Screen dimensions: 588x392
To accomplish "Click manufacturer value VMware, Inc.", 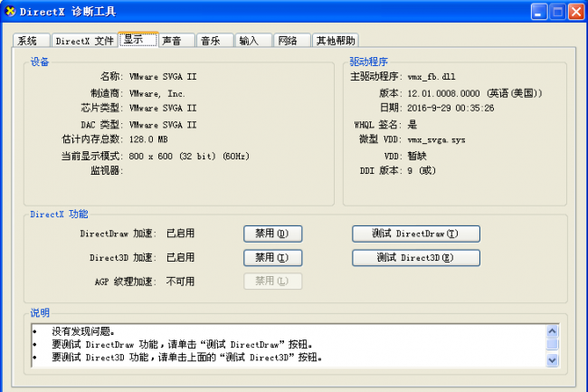I will tap(157, 93).
